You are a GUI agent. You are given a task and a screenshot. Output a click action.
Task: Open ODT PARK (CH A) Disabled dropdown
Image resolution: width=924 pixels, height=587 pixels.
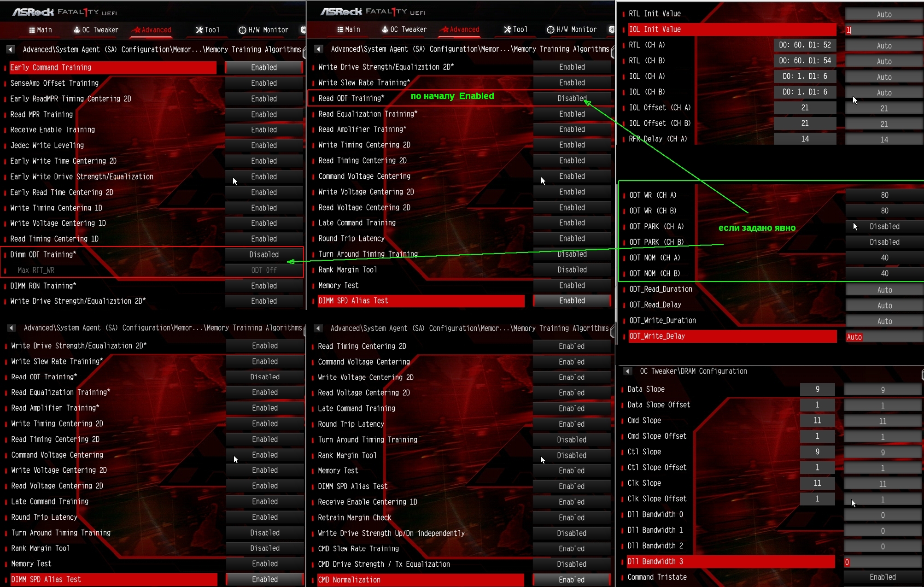coord(884,227)
